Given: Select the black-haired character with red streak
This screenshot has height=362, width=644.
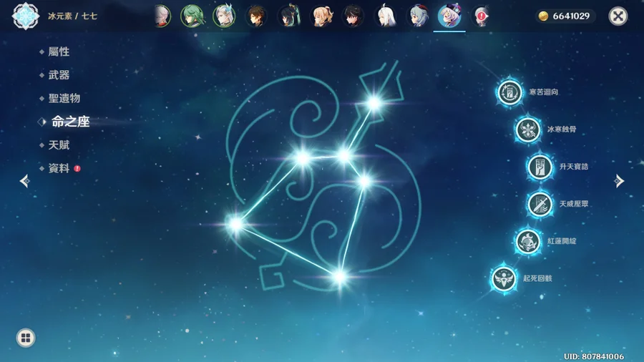Looking at the screenshot, I should (353, 16).
